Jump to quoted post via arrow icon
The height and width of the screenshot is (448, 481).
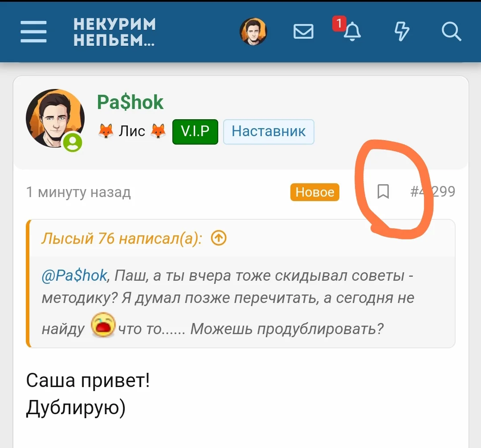coord(219,238)
